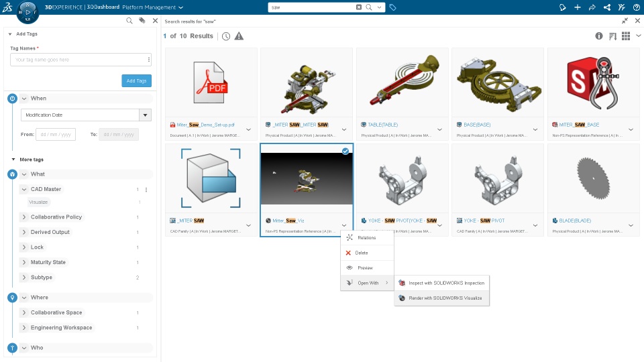Click the What category circle icon
The image size is (644, 362).
click(x=12, y=174)
